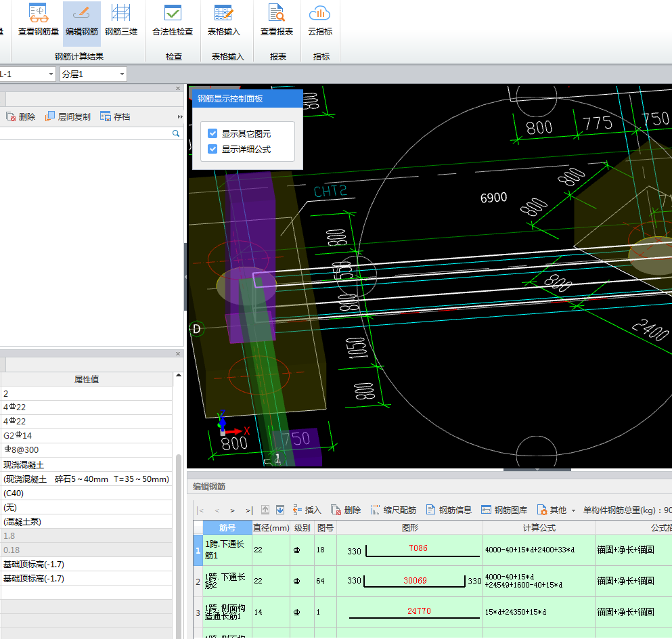
Task: Click the search input field
Action: tap(85, 133)
